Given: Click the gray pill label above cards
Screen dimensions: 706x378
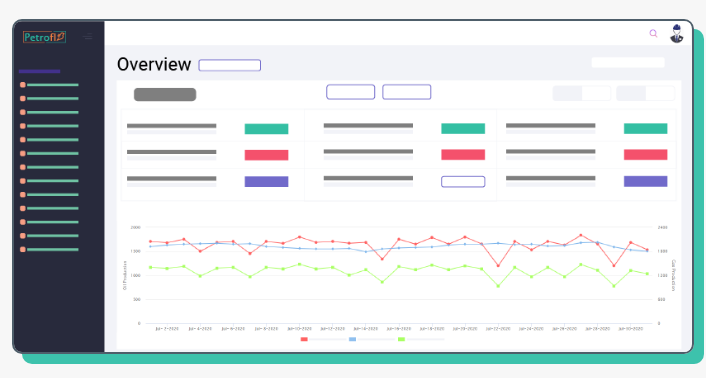Looking at the screenshot, I should pyautogui.click(x=165, y=94).
